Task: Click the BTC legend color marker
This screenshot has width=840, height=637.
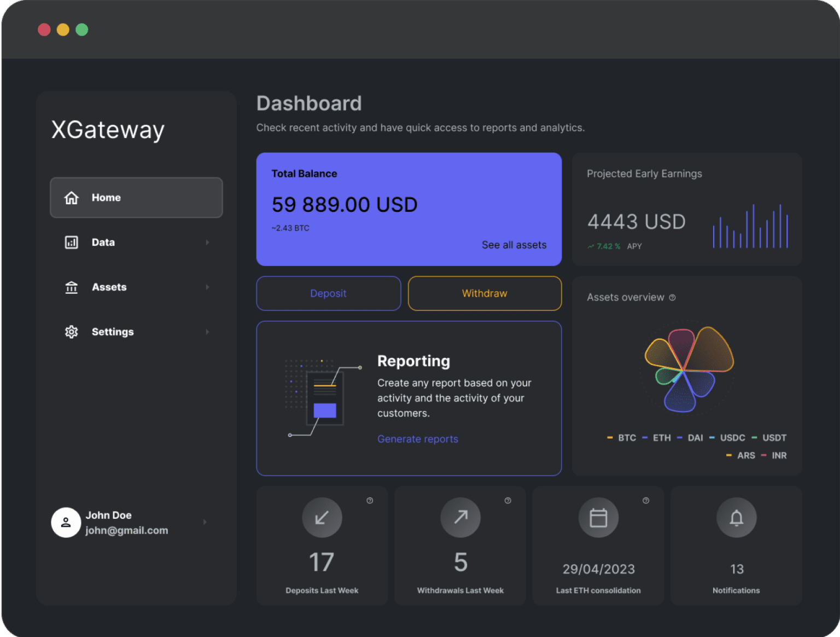Action: coord(610,438)
